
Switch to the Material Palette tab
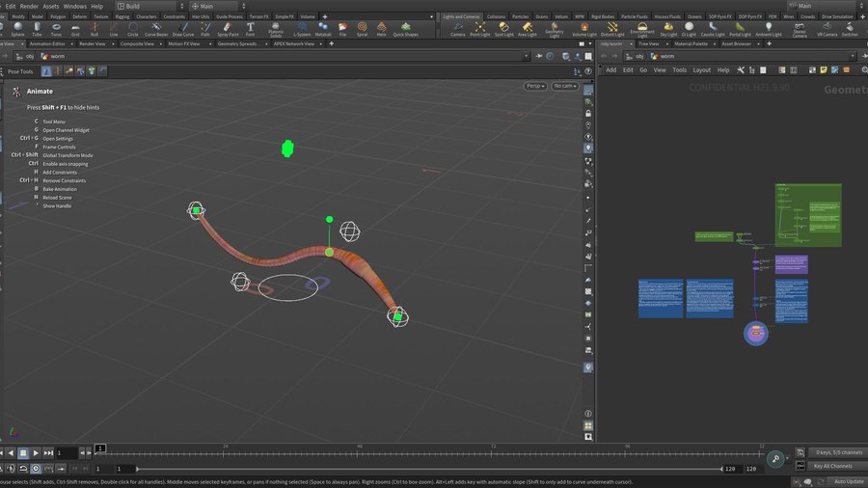[690, 43]
